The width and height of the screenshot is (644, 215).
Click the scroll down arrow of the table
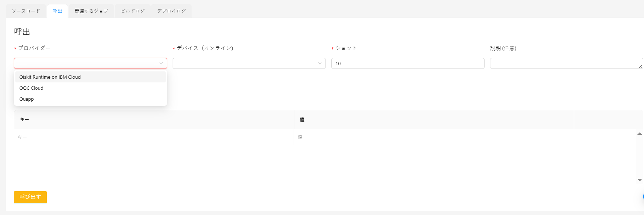coord(640,180)
